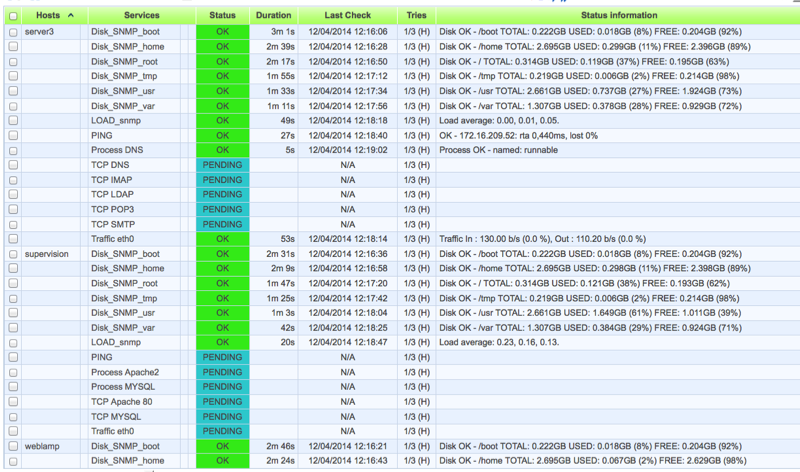This screenshot has width=800, height=472.
Task: Open the TCP LDAP service details
Action: pos(112,195)
